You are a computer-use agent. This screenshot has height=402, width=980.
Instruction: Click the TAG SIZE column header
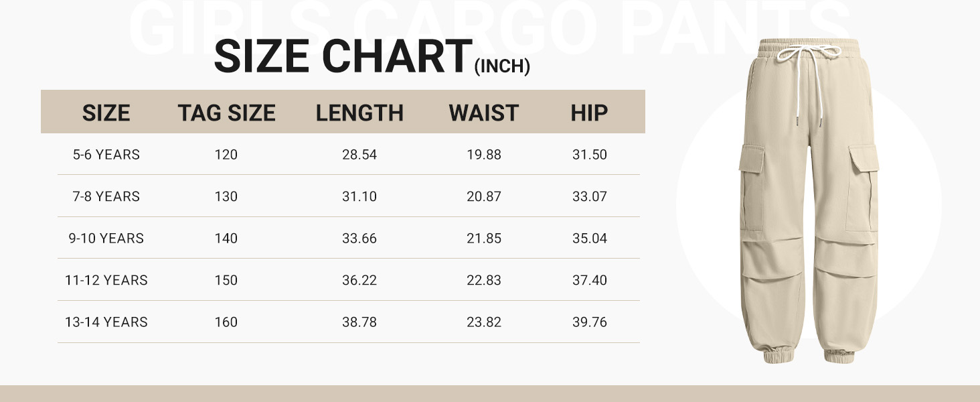[x=226, y=113]
